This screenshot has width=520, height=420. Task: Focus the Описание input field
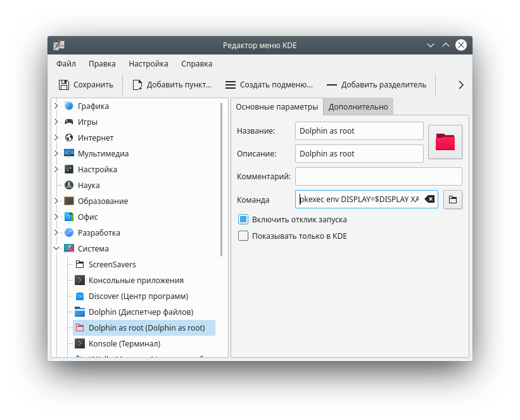359,153
